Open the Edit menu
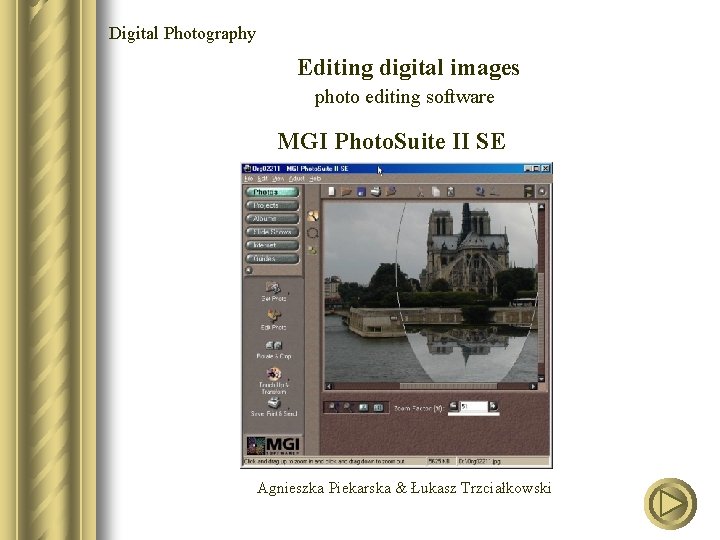Screen dimensions: 720x540 [262, 179]
